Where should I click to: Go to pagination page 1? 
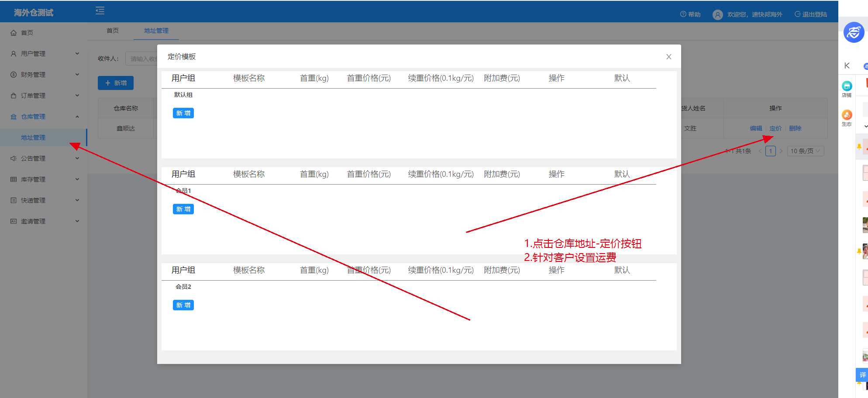pos(771,151)
